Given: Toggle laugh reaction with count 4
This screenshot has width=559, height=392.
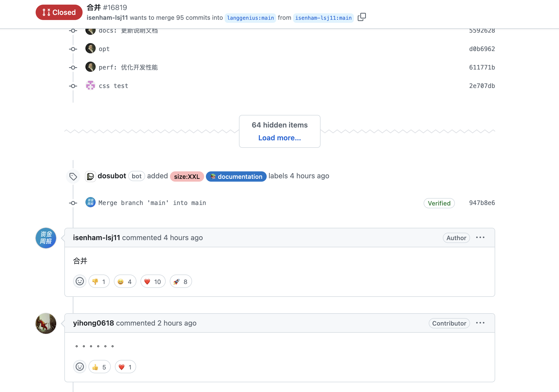Looking at the screenshot, I should (x=125, y=281).
